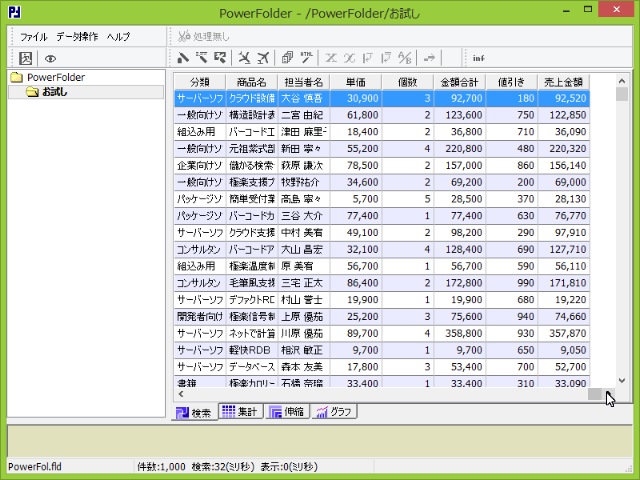The width and height of the screenshot is (640, 480).
Task: Click the 値引き column header
Action: tap(511, 82)
